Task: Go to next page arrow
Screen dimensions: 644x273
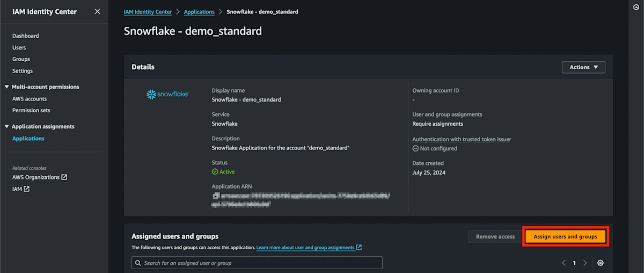Action: tap(585, 263)
